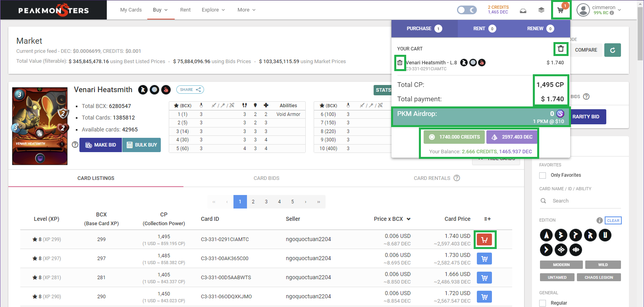
Task: Open My Cards menu item
Action: [131, 10]
